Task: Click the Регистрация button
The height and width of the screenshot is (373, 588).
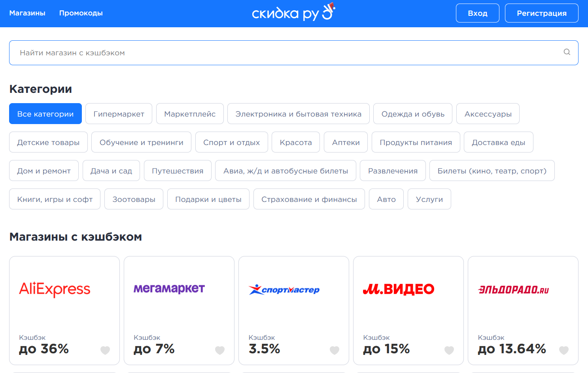Action: click(542, 13)
